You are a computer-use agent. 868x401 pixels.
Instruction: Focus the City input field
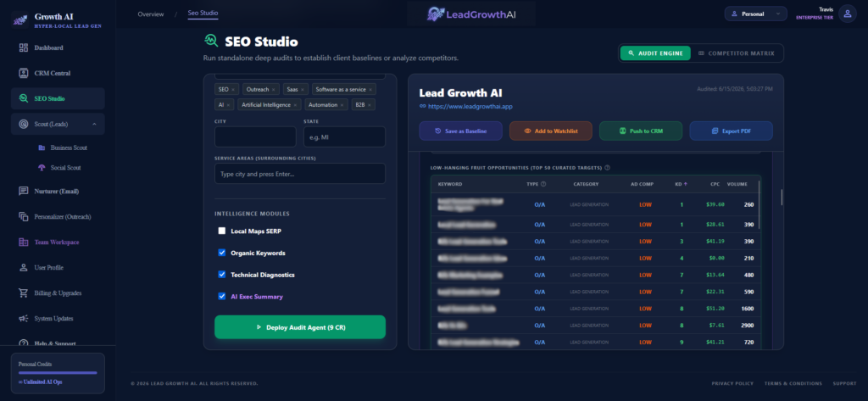pos(255,136)
